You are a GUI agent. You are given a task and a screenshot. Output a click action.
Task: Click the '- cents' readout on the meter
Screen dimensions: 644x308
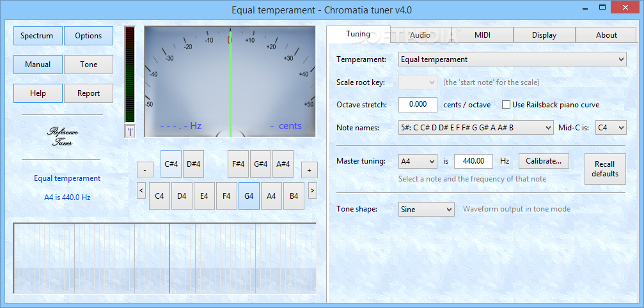pos(287,126)
